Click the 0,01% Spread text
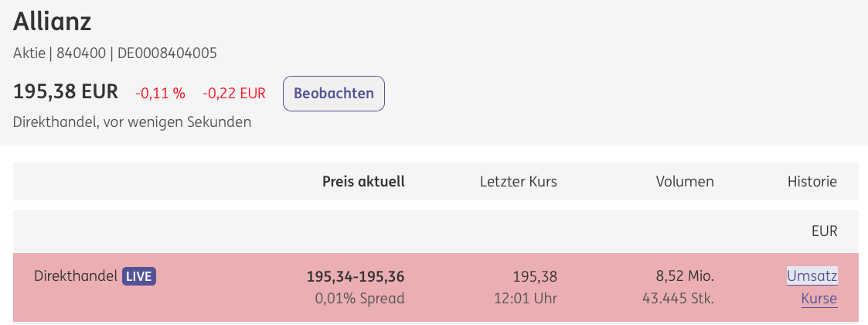 tap(359, 299)
